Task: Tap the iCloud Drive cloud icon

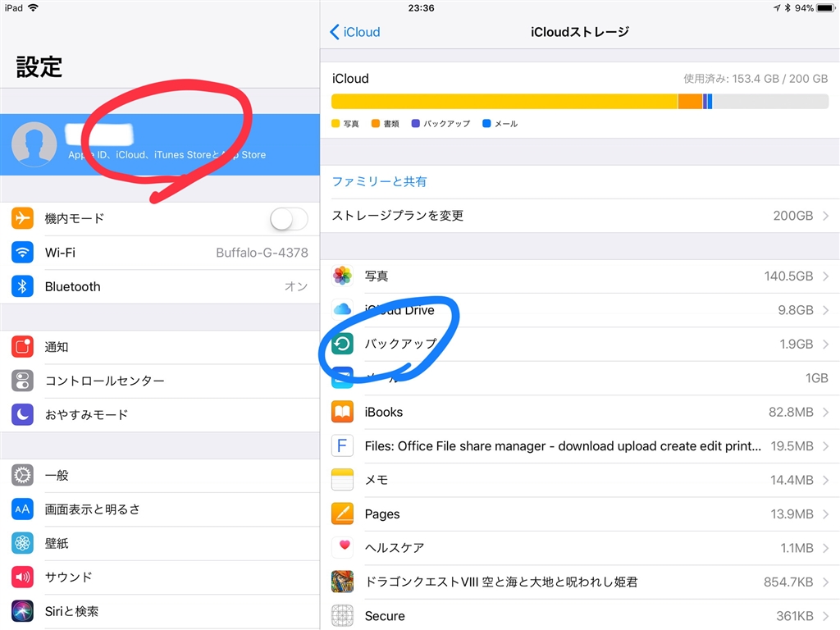Action: [342, 309]
